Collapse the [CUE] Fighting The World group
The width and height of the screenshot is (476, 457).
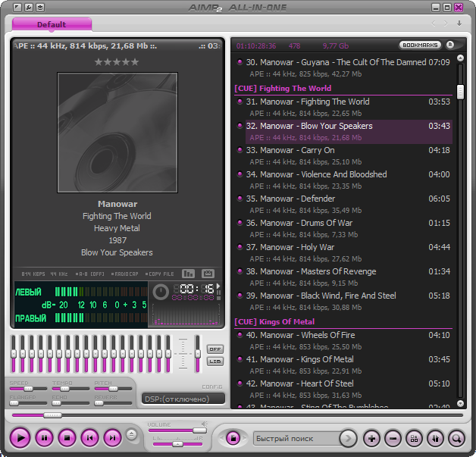click(343, 89)
